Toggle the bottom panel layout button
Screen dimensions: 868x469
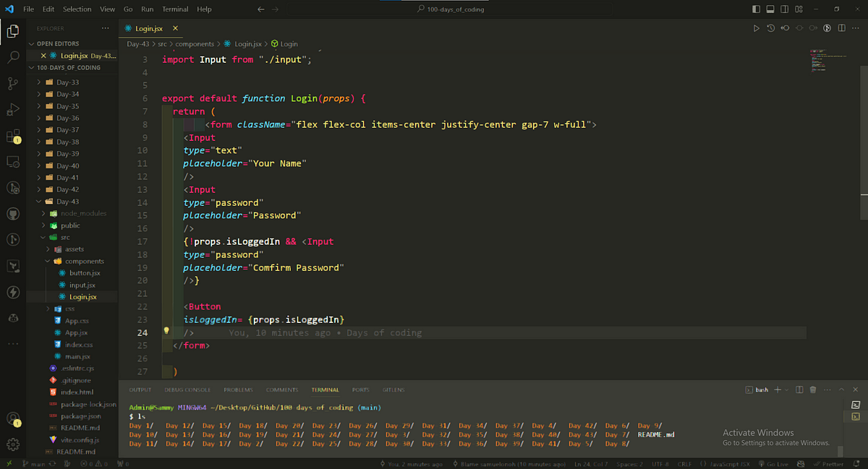(x=769, y=9)
